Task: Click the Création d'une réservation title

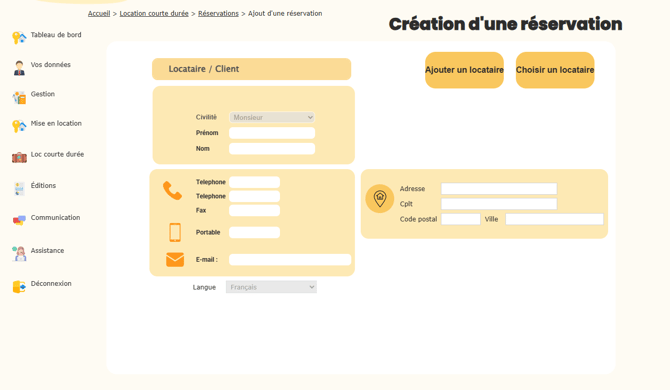Action: 505,24
